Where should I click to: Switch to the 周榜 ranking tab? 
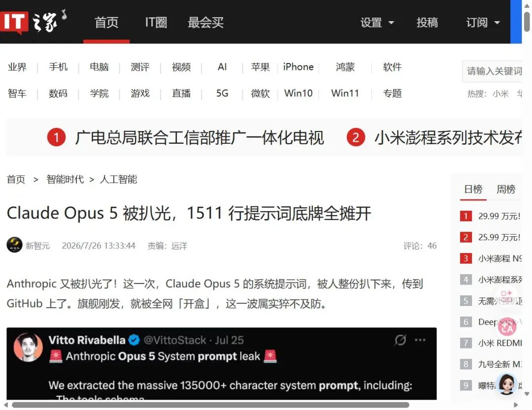pos(506,189)
